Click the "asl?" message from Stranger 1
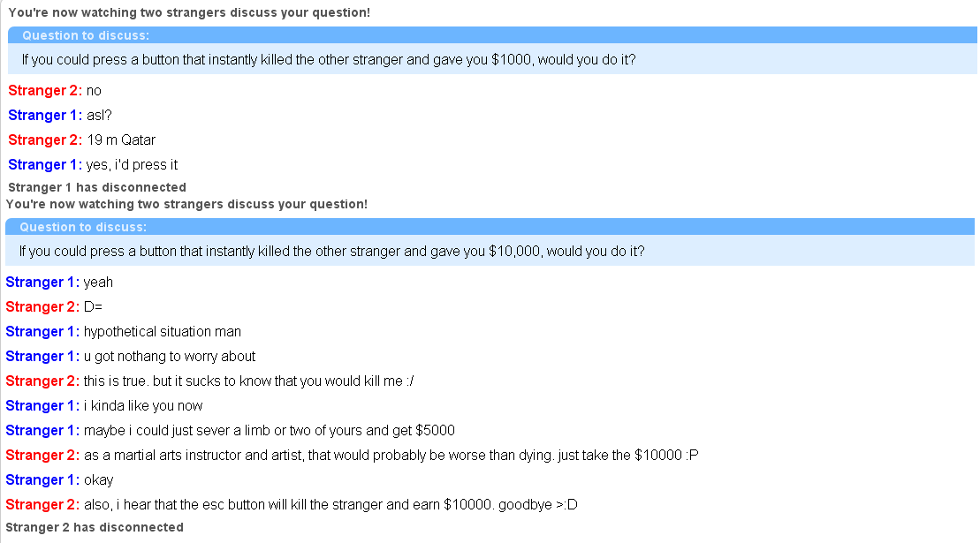 pyautogui.click(x=99, y=115)
